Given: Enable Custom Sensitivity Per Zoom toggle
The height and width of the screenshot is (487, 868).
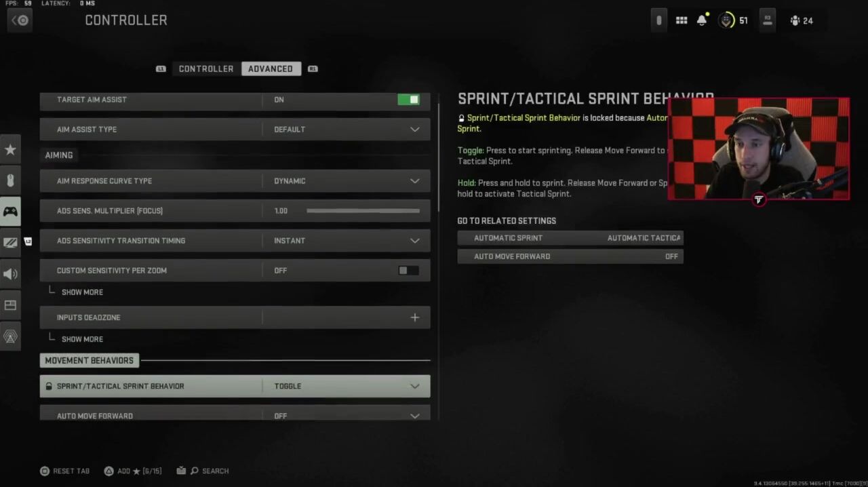Looking at the screenshot, I should pos(408,271).
